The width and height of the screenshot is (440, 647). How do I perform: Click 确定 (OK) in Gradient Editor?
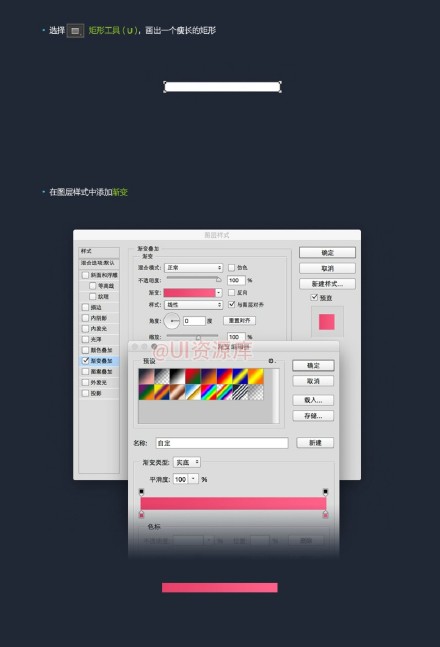[x=313, y=366]
